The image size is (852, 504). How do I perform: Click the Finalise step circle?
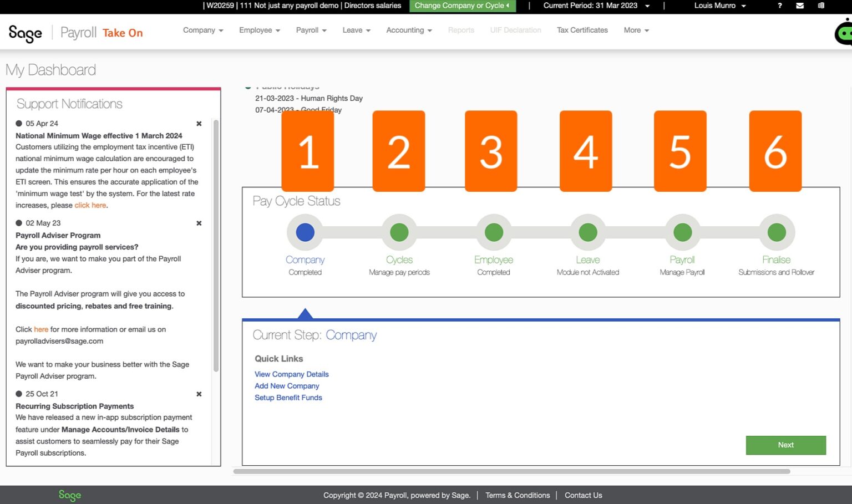pos(776,232)
